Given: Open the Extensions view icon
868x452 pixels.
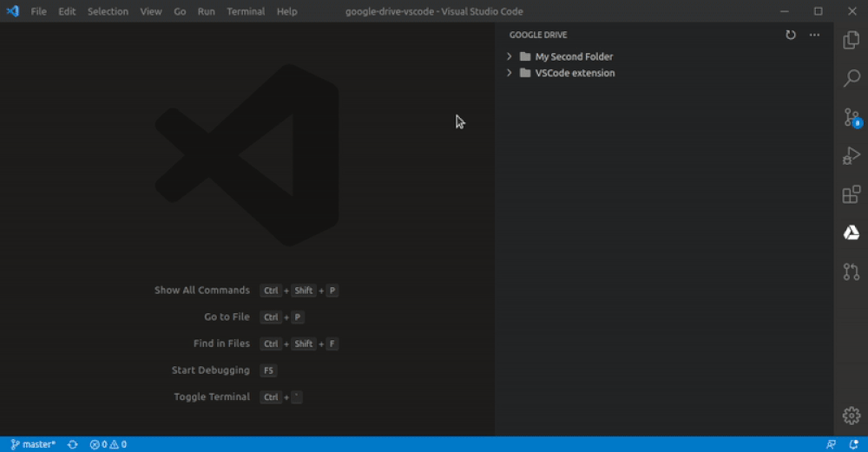Looking at the screenshot, I should coord(852,194).
